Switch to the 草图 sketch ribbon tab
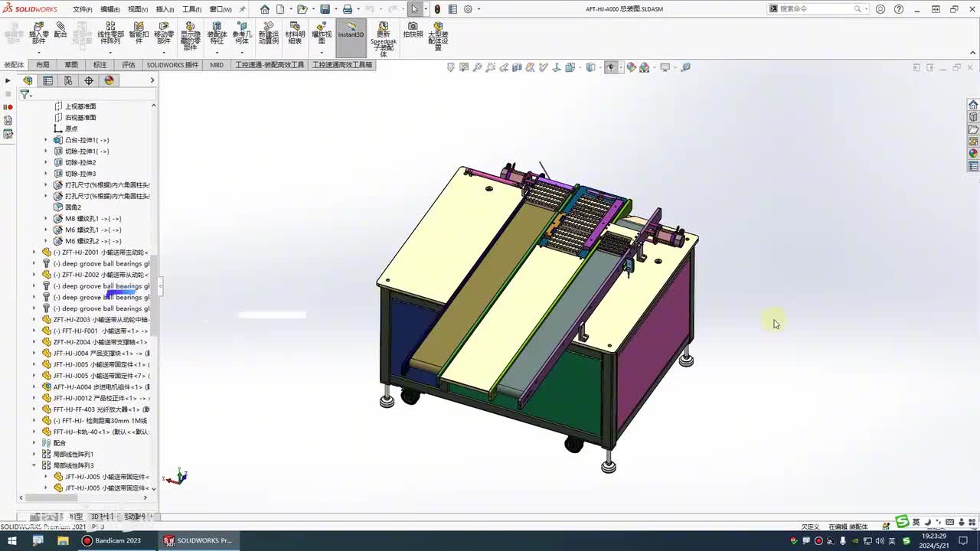 pyautogui.click(x=71, y=65)
